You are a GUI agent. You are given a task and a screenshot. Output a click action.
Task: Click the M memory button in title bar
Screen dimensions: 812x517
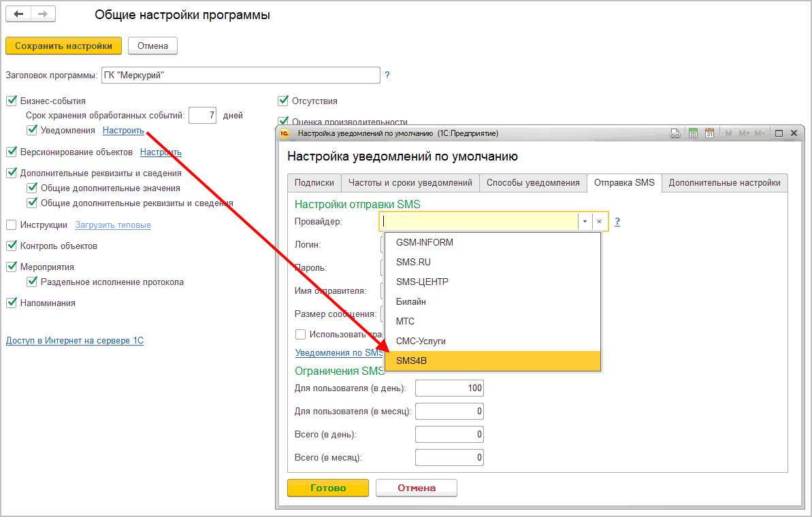click(x=728, y=133)
